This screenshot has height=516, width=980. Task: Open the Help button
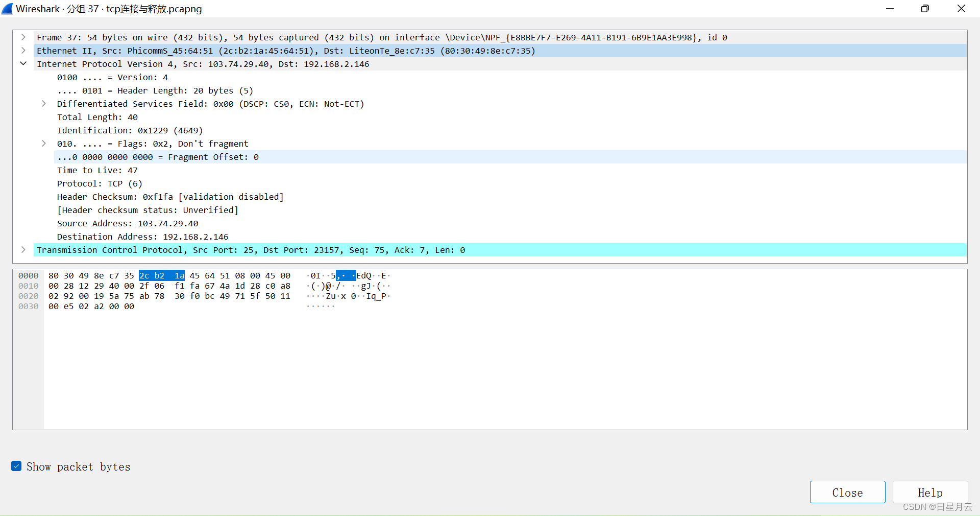(x=930, y=492)
